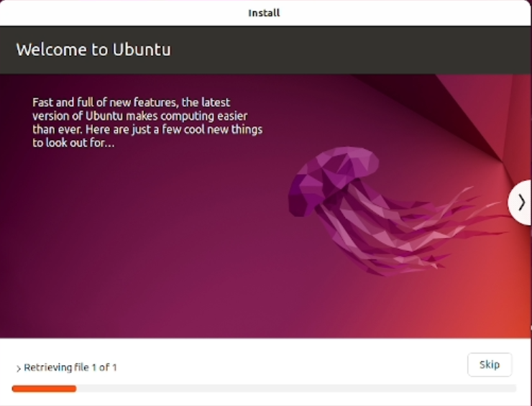Skip the file retrieval step
Viewport: 532px width, 406px height.
point(490,364)
